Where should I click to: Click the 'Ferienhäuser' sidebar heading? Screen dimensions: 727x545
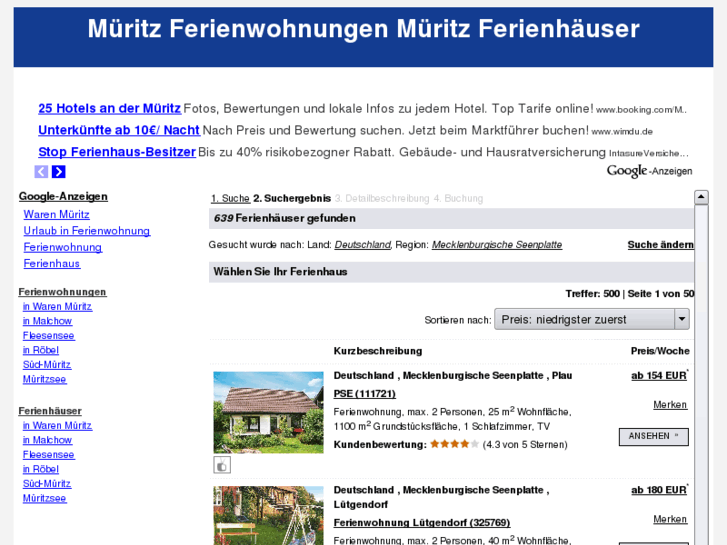[50, 411]
